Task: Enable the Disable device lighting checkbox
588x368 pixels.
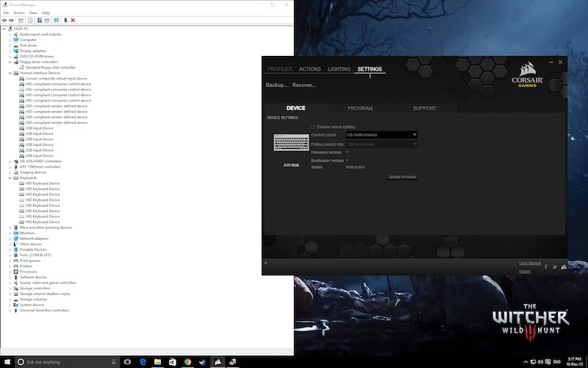Action: pyautogui.click(x=313, y=127)
